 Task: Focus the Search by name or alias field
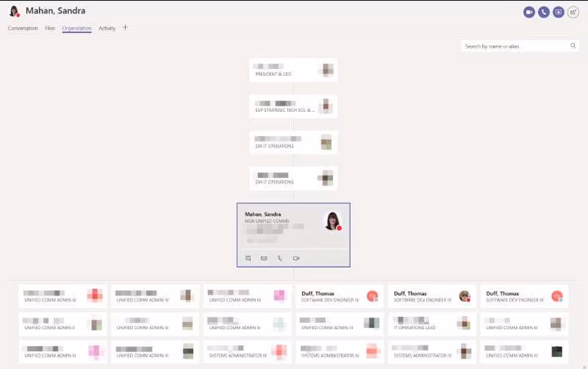click(x=520, y=46)
